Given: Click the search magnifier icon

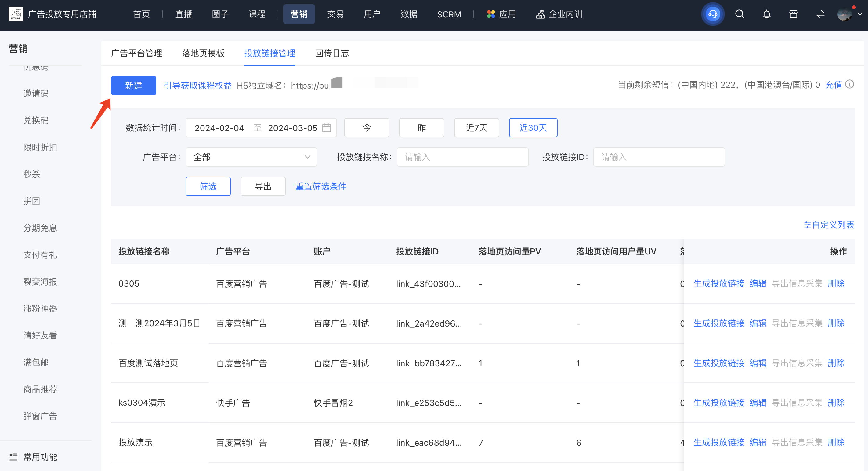Looking at the screenshot, I should click(739, 14).
